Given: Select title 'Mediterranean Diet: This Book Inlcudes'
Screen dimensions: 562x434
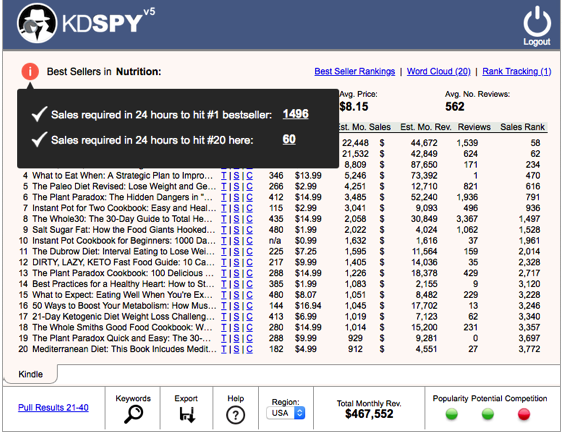Looking at the screenshot, I should tap(124, 349).
